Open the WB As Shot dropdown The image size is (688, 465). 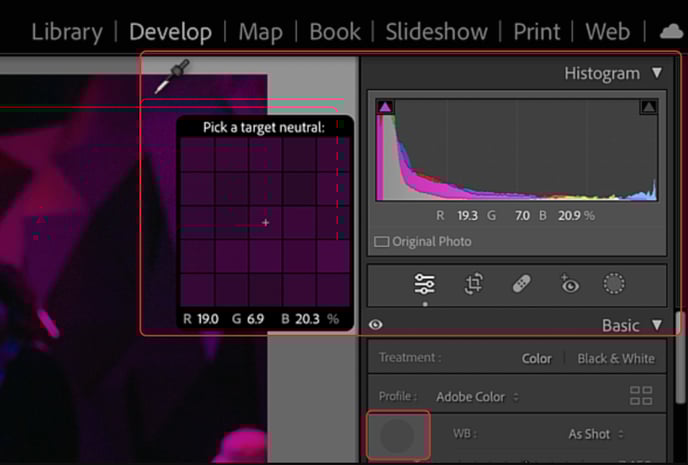tap(595, 434)
